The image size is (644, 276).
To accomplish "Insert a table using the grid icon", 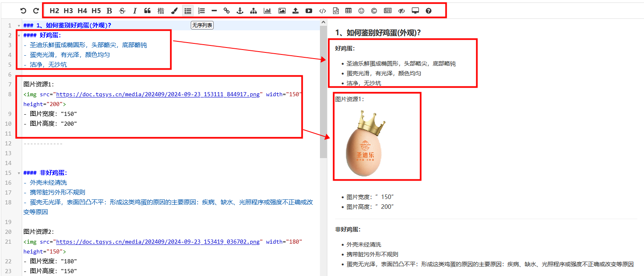I will (348, 11).
